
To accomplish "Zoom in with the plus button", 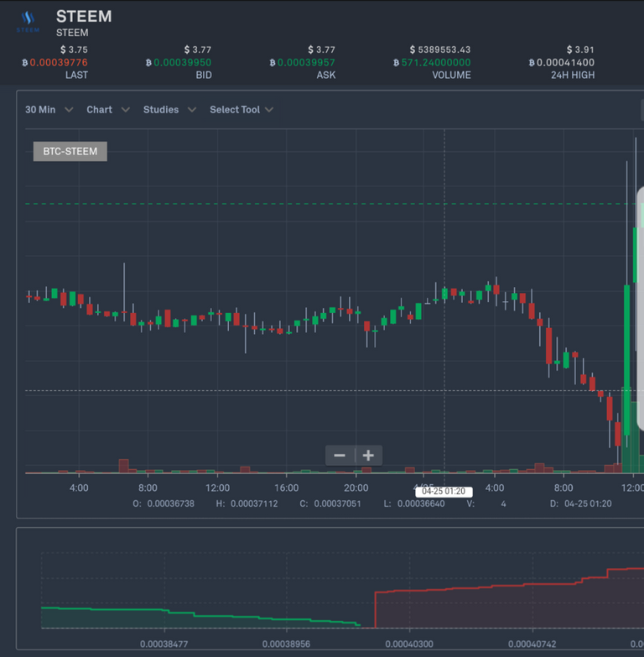I will 368,456.
